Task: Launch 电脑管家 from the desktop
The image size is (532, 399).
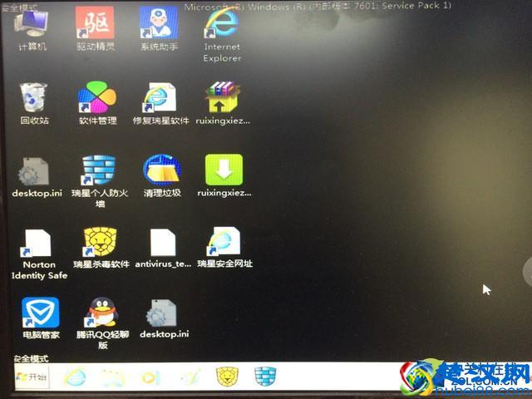Action: 38,313
